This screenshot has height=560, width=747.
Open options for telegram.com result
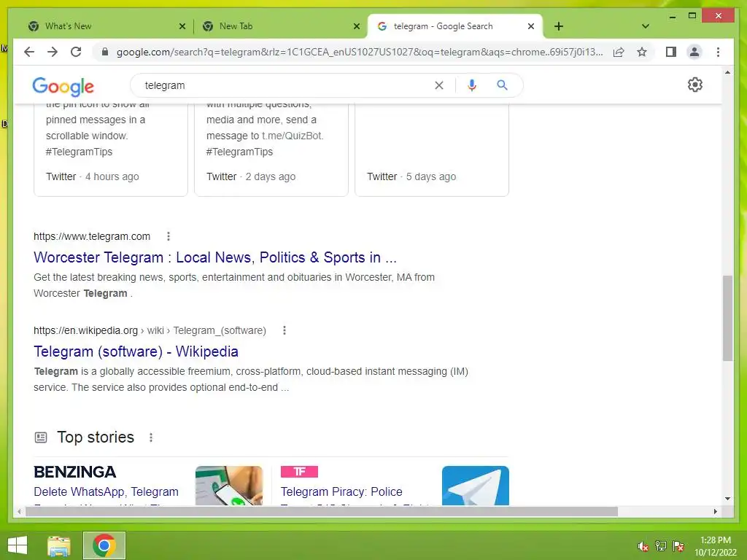(x=169, y=236)
